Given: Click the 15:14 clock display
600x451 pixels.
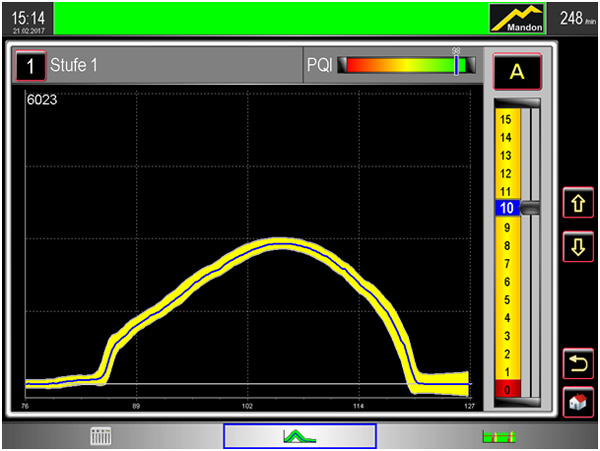Looking at the screenshot, I should 26,19.
